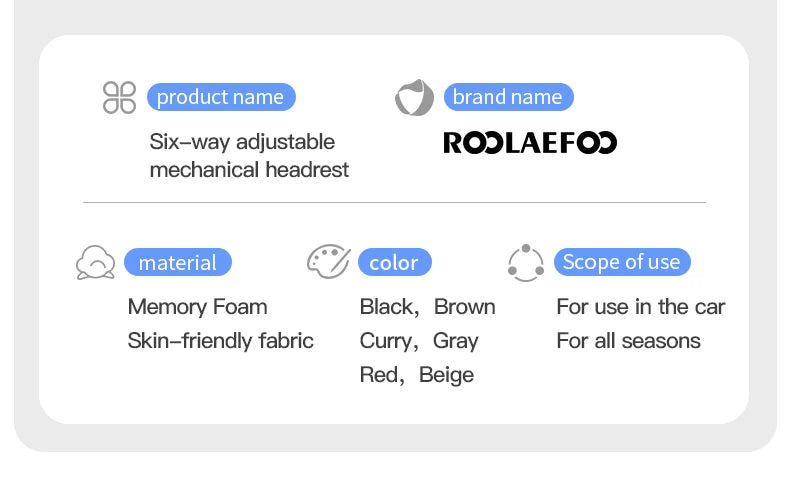Choose the "Curry" color option text
This screenshot has height=483, width=790.
tap(386, 341)
